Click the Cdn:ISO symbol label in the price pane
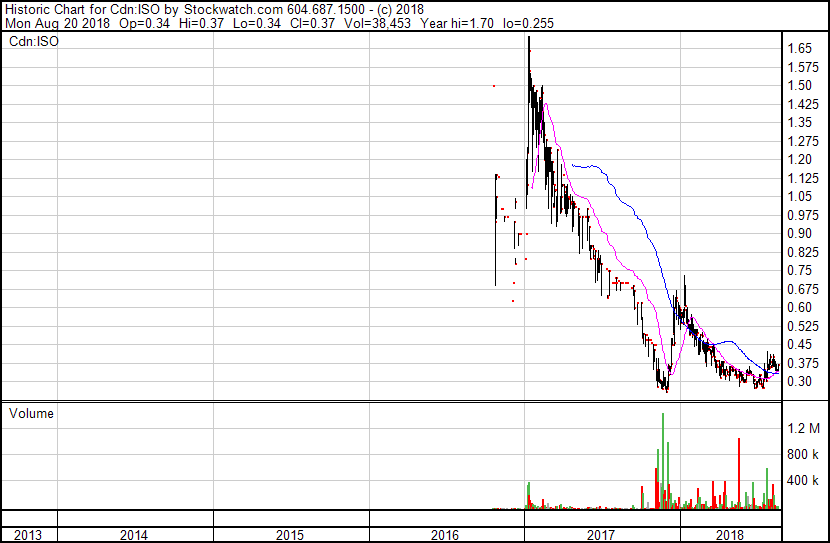Viewport: 830px width, 543px height. click(34, 42)
